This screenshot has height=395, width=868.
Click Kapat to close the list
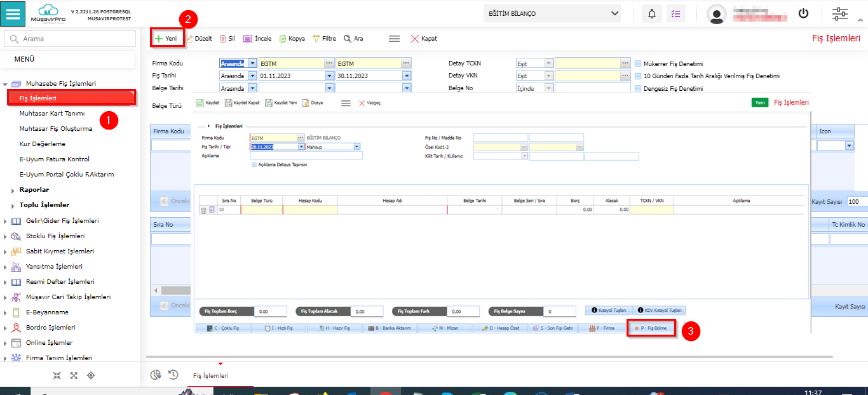[x=424, y=39]
